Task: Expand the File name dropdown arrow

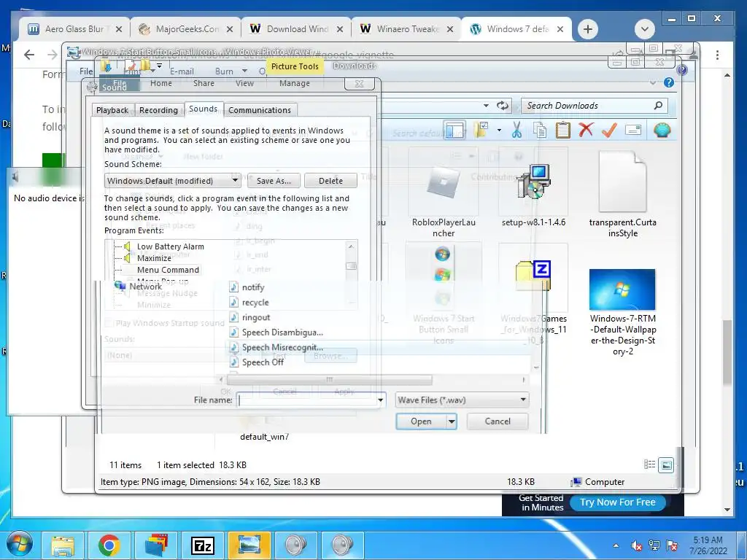Action: [380, 400]
